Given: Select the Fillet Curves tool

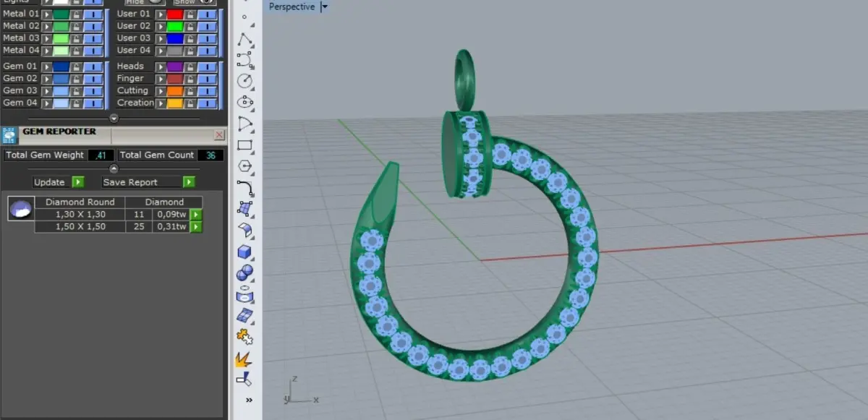Looking at the screenshot, I should tap(244, 187).
